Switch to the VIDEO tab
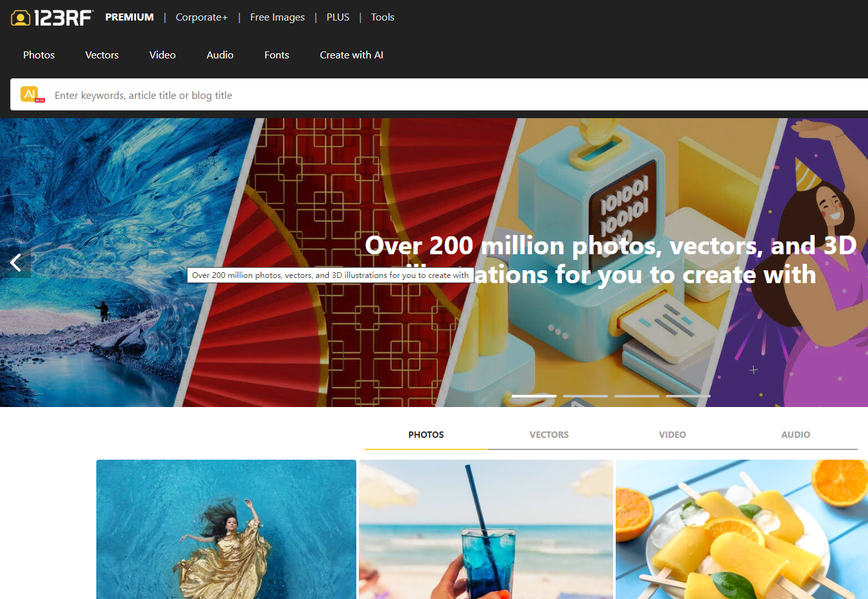868x599 pixels. 672,435
